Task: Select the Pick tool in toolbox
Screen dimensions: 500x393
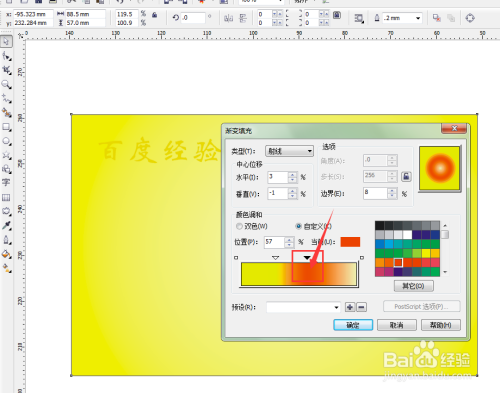Action: pyautogui.click(x=6, y=41)
